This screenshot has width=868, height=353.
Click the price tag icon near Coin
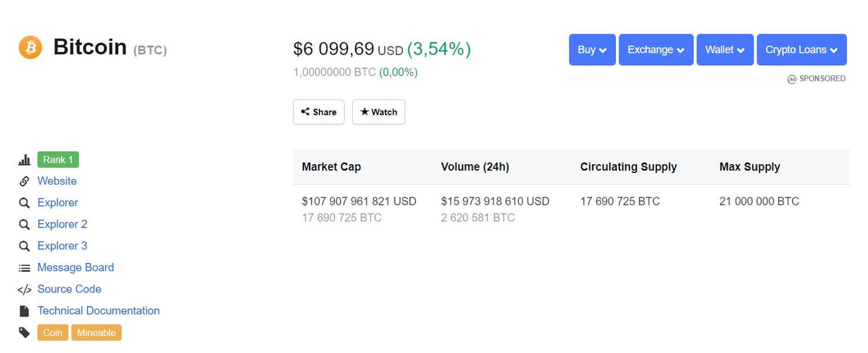pyautogui.click(x=24, y=333)
